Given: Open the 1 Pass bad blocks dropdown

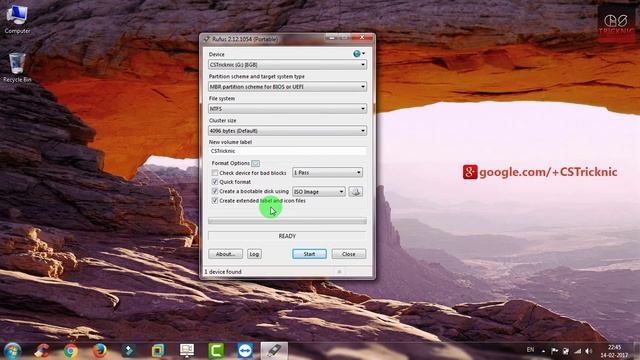Looking at the screenshot, I should pyautogui.click(x=327, y=173).
